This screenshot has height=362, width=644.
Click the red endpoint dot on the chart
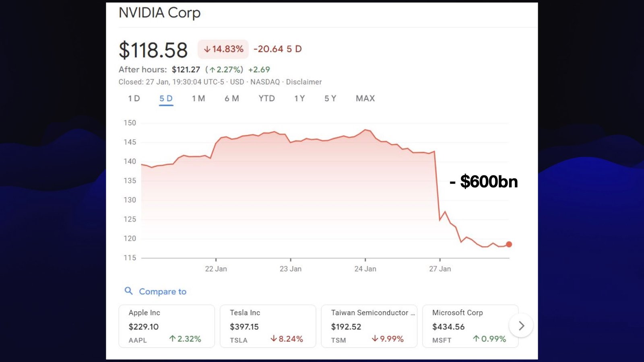(508, 244)
